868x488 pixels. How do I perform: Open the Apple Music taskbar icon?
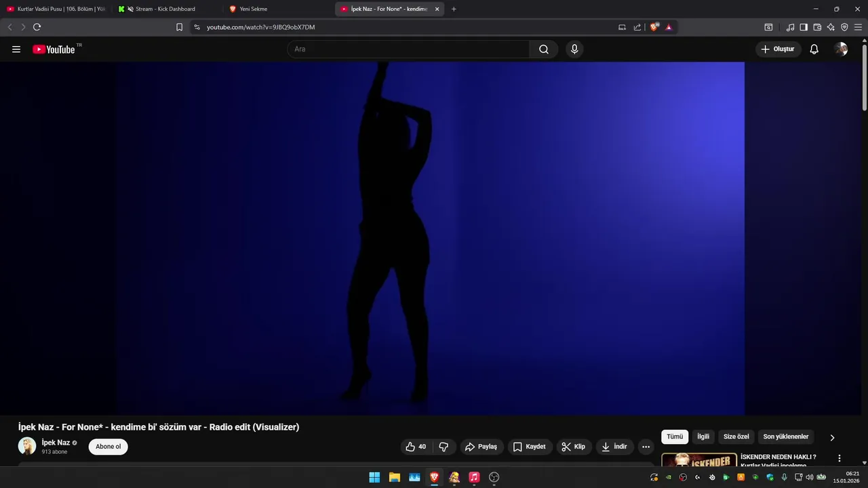pos(474,477)
